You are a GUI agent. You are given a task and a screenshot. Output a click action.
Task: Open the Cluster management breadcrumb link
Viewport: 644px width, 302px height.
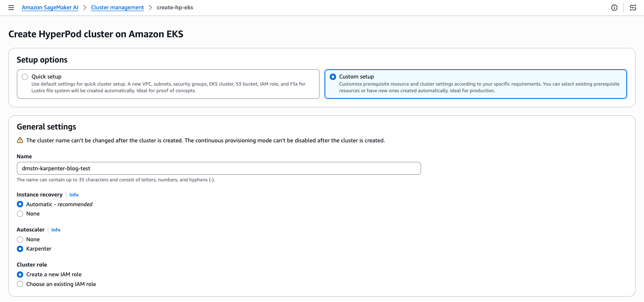[x=117, y=8]
